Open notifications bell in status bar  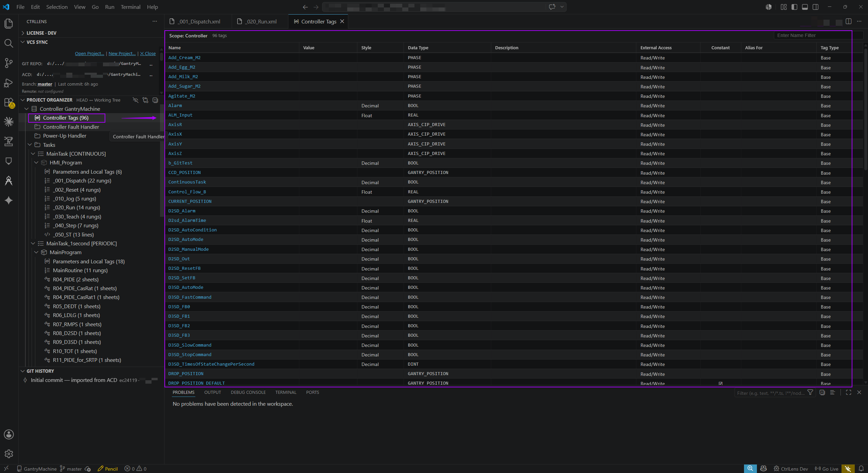[x=861, y=469]
